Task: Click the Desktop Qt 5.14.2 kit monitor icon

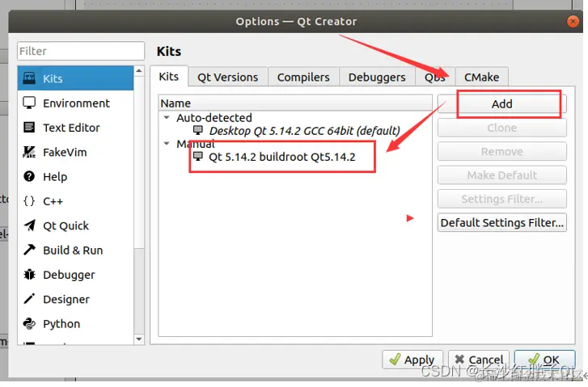Action: tap(198, 130)
